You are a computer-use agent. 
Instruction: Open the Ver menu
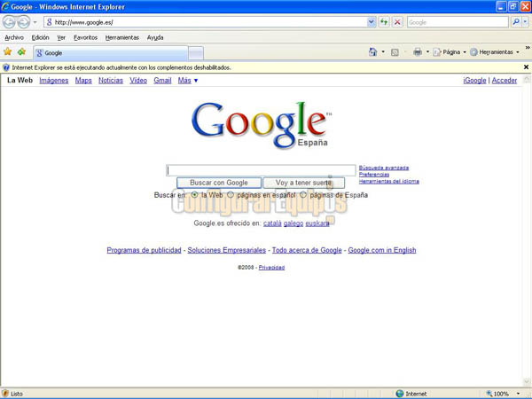61,37
